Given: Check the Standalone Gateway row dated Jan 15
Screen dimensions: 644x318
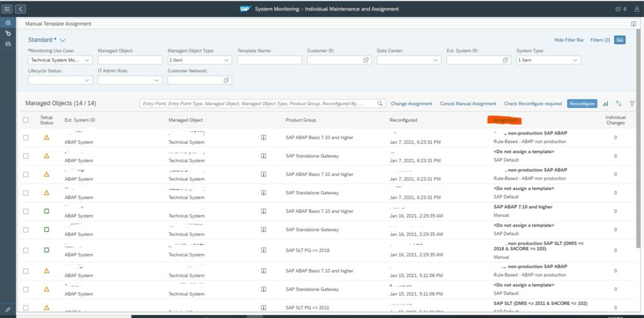Looking at the screenshot, I should pyautogui.click(x=26, y=289).
